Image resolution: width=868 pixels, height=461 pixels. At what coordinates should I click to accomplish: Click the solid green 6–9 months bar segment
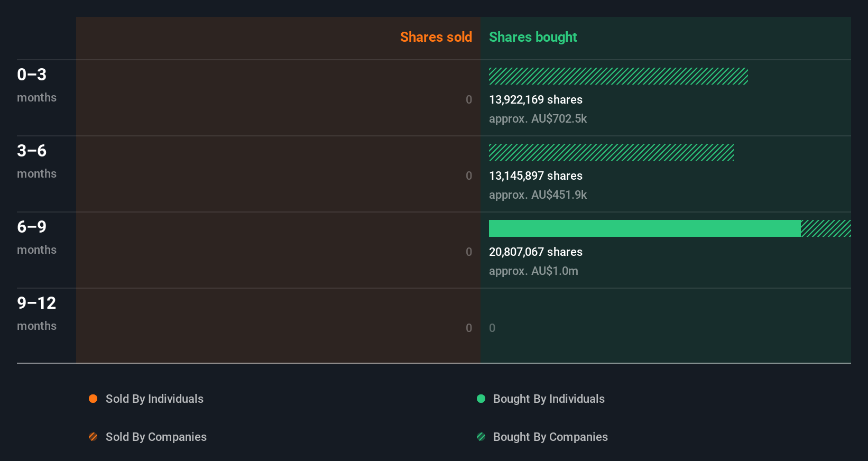tap(645, 228)
